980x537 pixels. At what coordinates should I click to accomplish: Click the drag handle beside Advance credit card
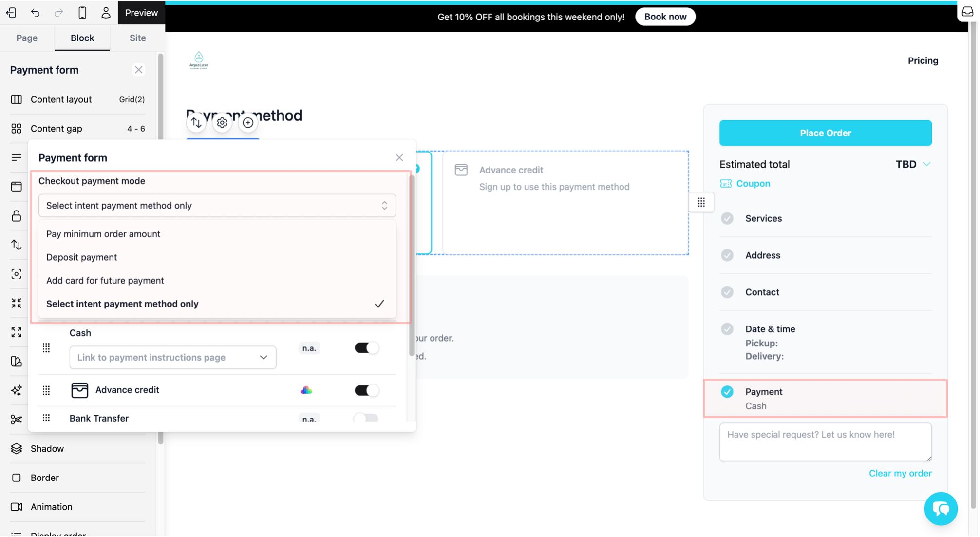(701, 202)
